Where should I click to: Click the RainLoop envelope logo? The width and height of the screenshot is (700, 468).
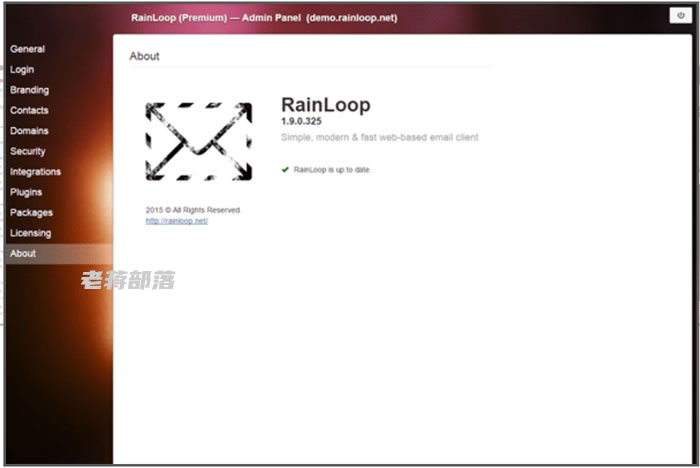[x=199, y=142]
